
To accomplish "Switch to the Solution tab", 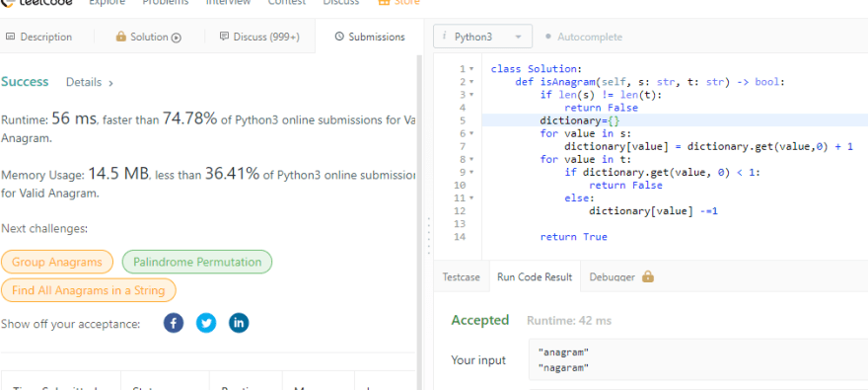I will 148,37.
